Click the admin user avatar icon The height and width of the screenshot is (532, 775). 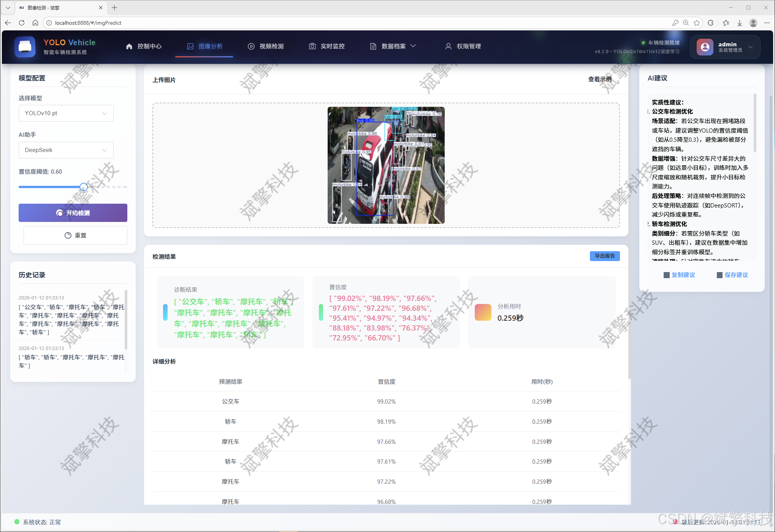coord(705,47)
